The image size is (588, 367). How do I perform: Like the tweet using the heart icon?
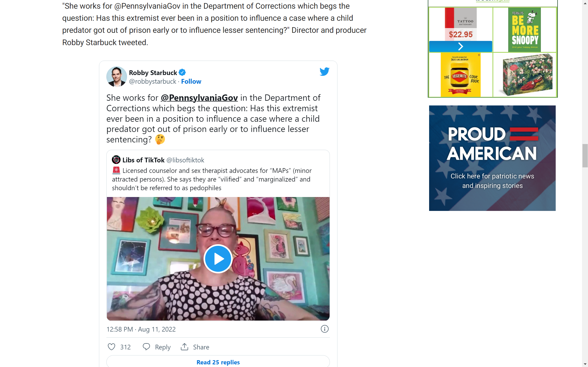[x=112, y=347]
